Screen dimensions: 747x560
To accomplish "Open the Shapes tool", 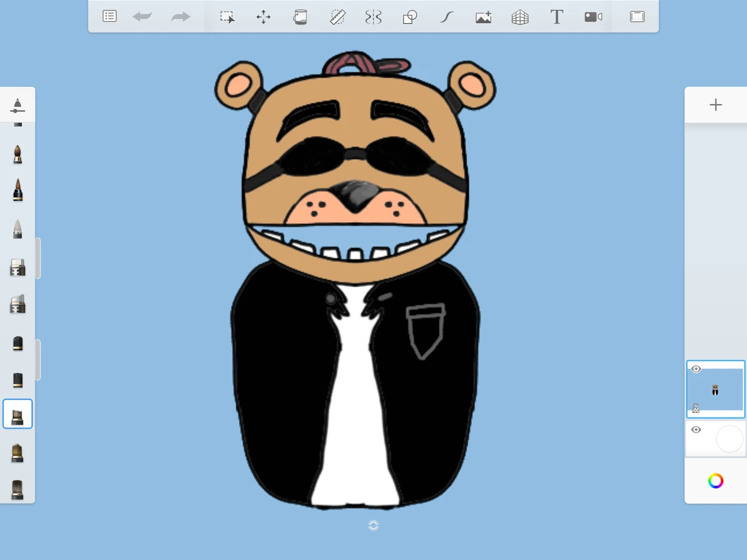I will 409,17.
